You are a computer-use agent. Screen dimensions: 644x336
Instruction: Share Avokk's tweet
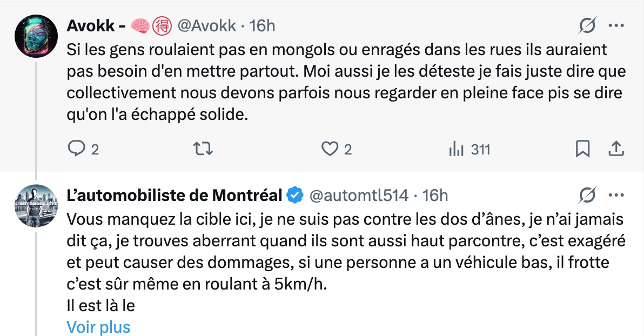click(615, 149)
